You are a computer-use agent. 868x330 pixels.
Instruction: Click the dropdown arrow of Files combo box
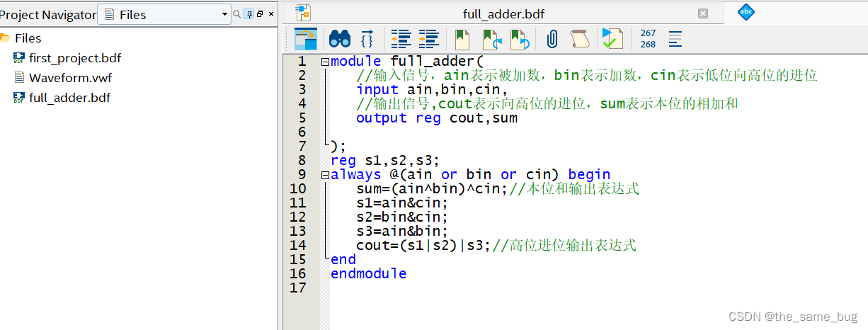225,14
